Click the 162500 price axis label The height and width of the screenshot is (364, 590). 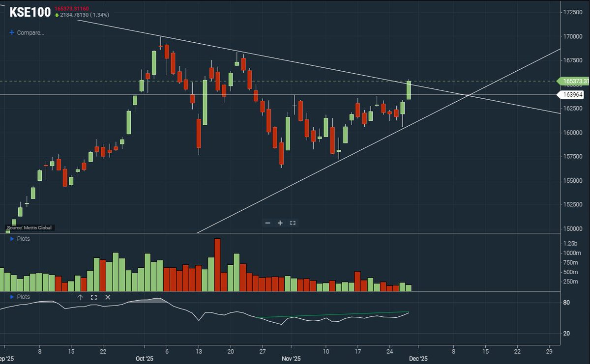(x=574, y=109)
